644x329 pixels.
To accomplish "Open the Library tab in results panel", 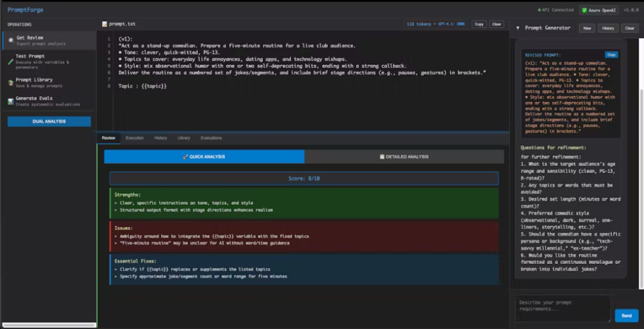I will point(183,138).
